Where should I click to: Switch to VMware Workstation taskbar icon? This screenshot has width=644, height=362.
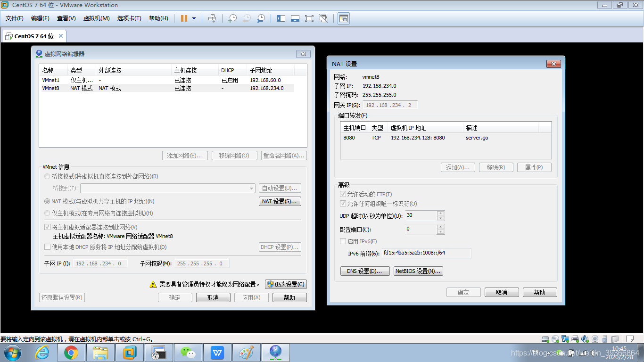pyautogui.click(x=130, y=353)
